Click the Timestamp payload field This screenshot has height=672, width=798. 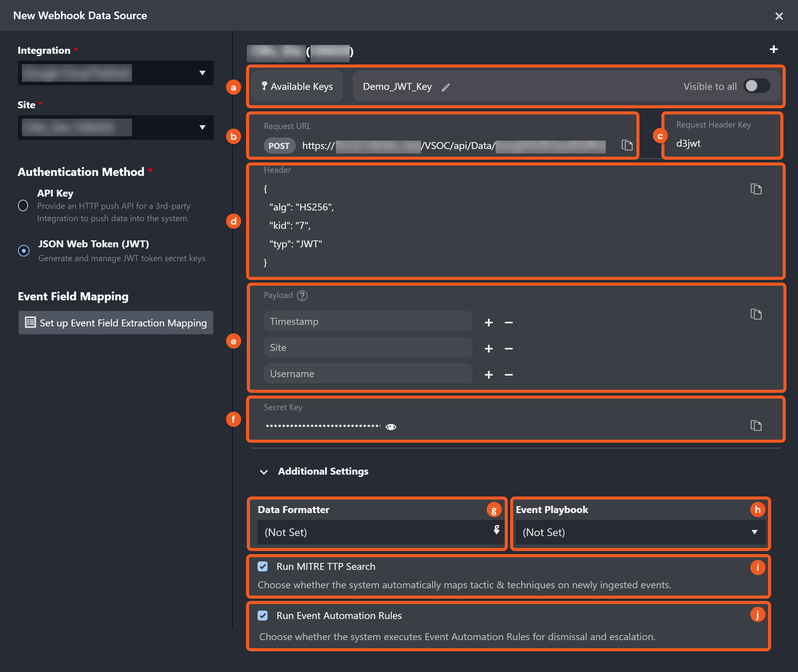(x=368, y=321)
